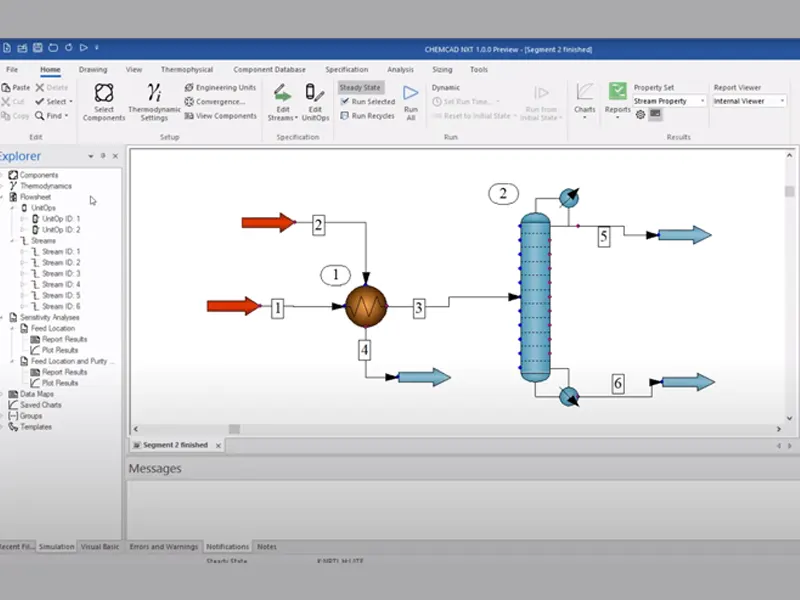800x600 pixels.
Task: Close Segment 2 finished document tab
Action: click(x=218, y=445)
